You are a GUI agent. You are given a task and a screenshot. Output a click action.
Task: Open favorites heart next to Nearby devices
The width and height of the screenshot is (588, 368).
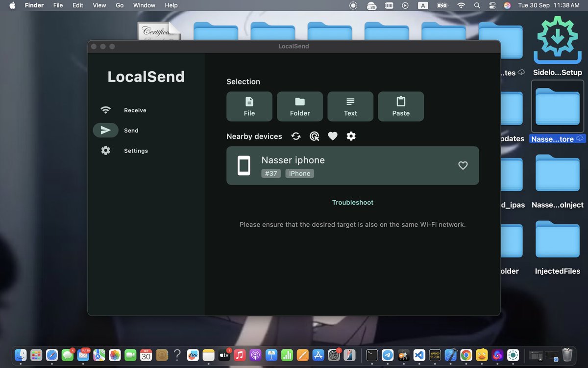pyautogui.click(x=333, y=136)
